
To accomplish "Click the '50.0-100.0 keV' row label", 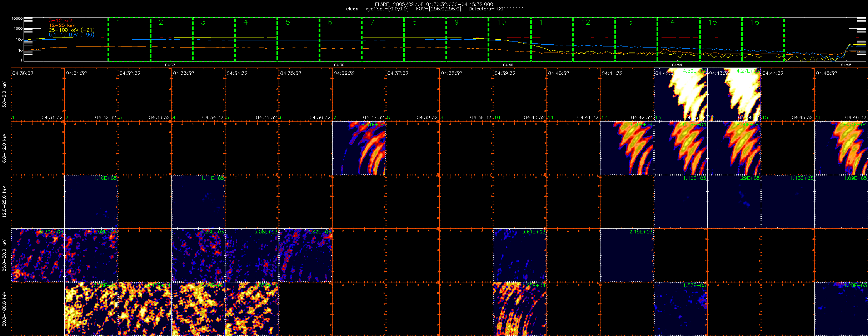I will coord(4,309).
